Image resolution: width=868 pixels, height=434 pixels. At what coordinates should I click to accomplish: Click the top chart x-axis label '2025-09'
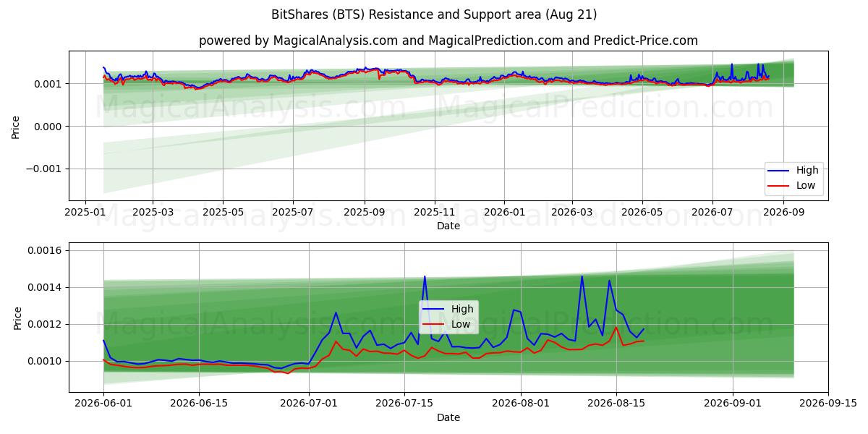coord(364,212)
